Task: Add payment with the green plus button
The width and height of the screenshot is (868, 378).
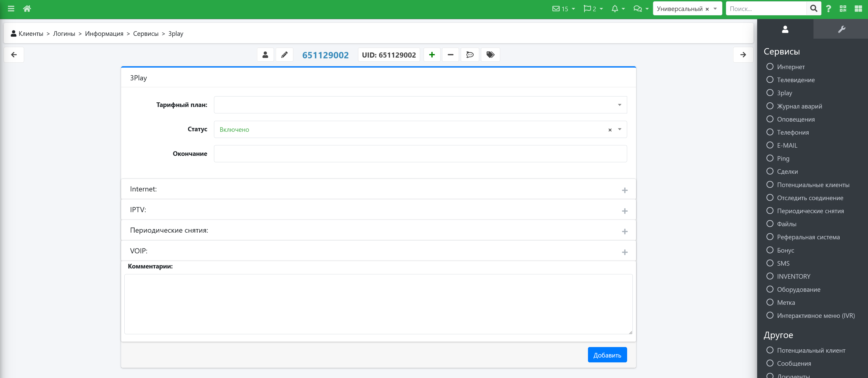Action: point(432,55)
